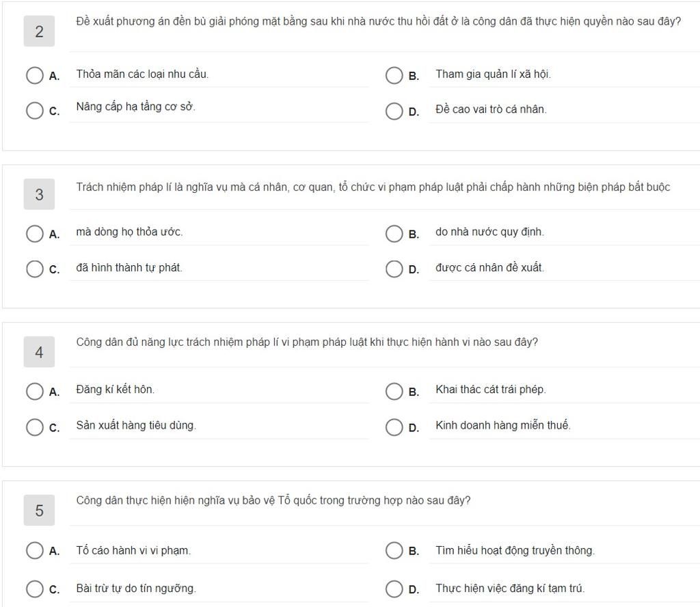Select radio C 'Sản xuất hàng tiêu dùng'
The width and height of the screenshot is (700, 607).
34,427
